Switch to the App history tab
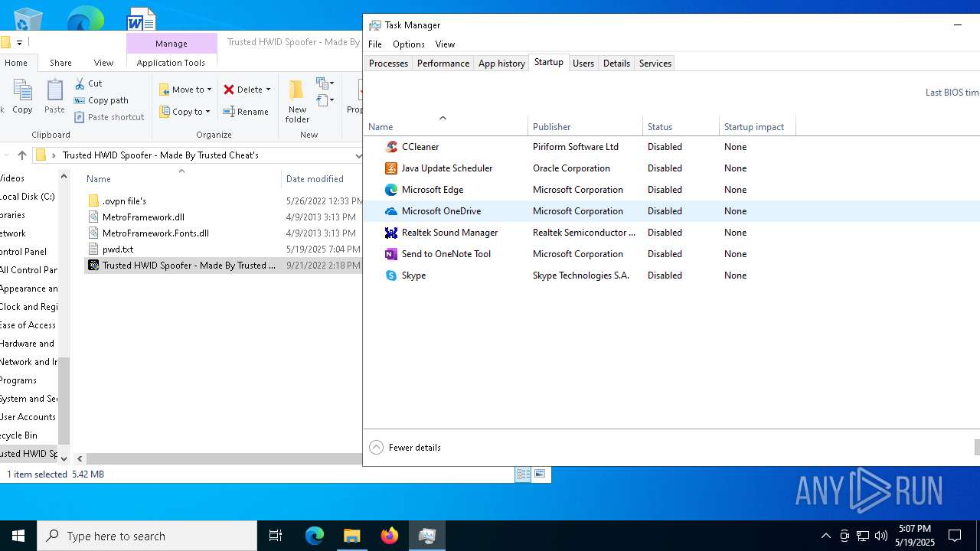The image size is (980, 551). [x=501, y=64]
